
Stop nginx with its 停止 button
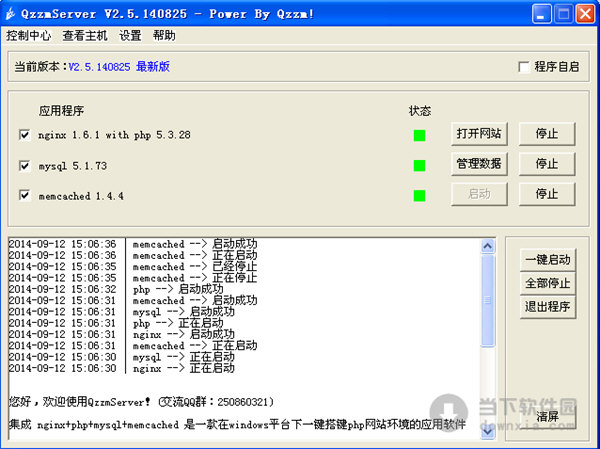[x=547, y=134]
